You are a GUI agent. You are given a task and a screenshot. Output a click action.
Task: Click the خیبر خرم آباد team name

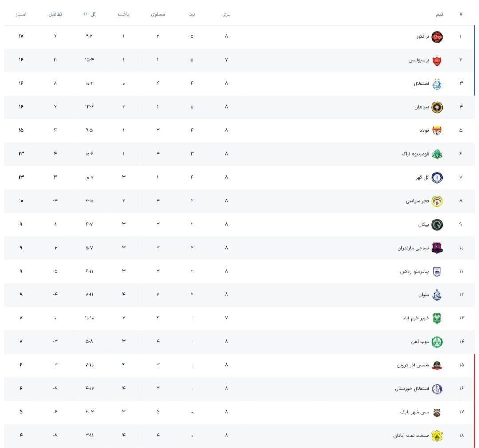(416, 318)
